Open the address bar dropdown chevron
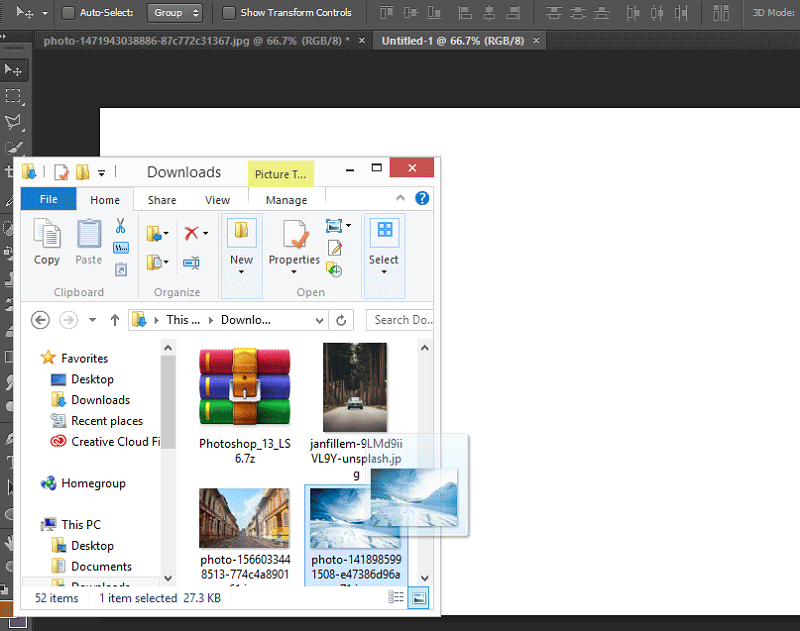The image size is (800, 631). coord(320,319)
